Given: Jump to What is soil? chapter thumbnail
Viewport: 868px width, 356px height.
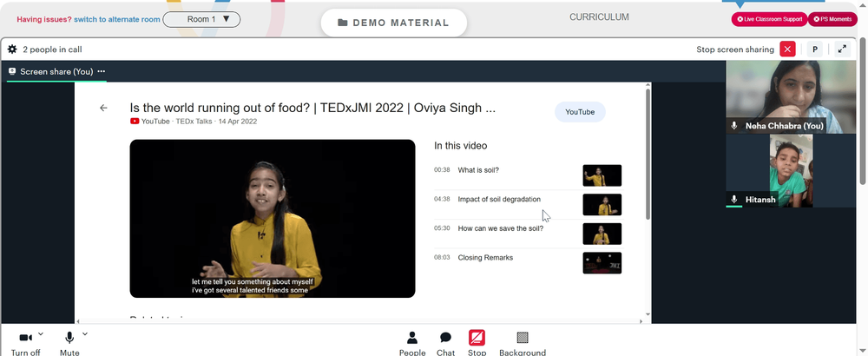Looking at the screenshot, I should click(602, 175).
